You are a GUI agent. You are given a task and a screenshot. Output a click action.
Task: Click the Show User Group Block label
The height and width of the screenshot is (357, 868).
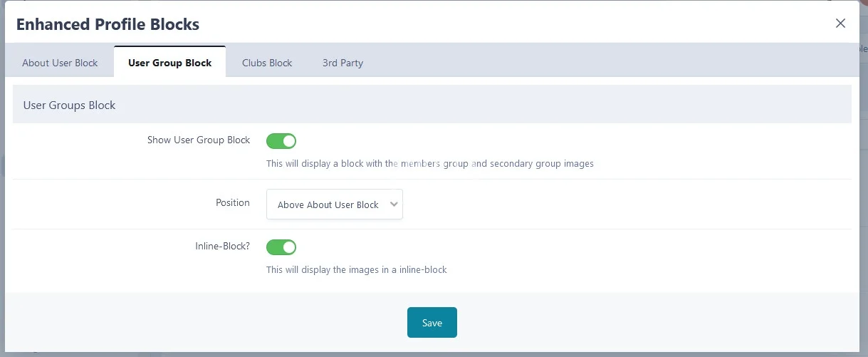(199, 140)
